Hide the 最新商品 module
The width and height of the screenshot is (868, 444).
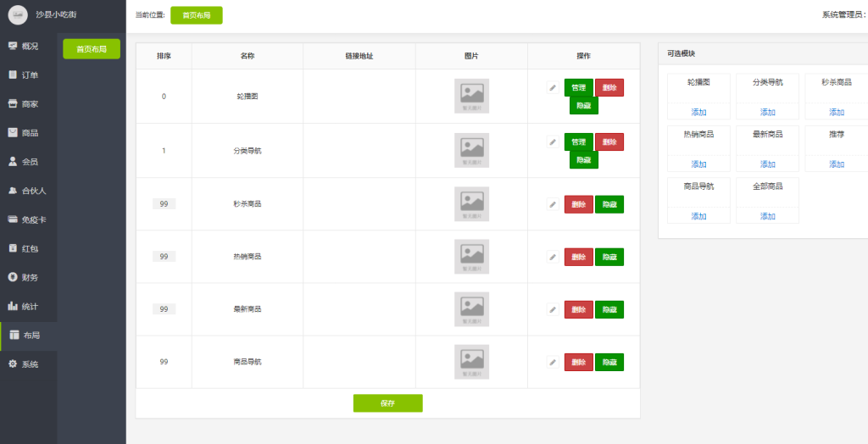pos(609,309)
